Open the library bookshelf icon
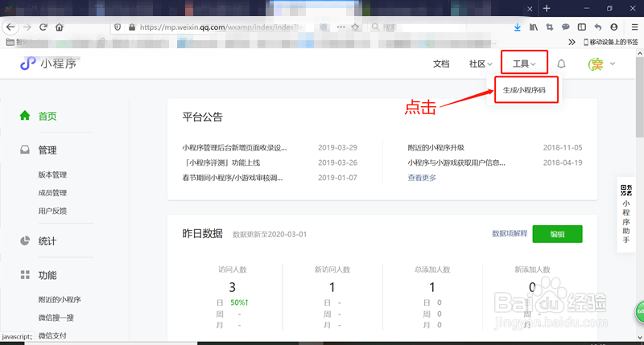 coord(534,27)
